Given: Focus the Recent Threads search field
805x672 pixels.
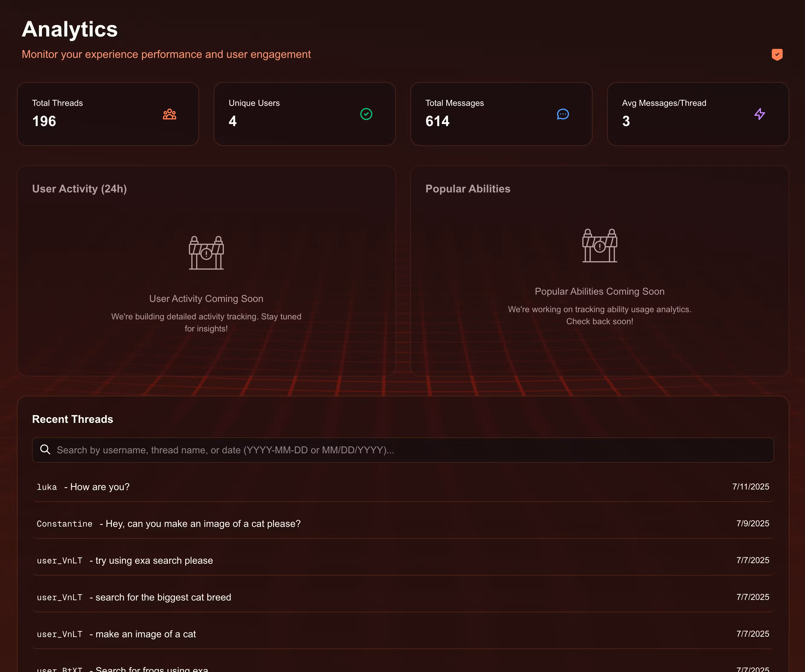Looking at the screenshot, I should [402, 450].
